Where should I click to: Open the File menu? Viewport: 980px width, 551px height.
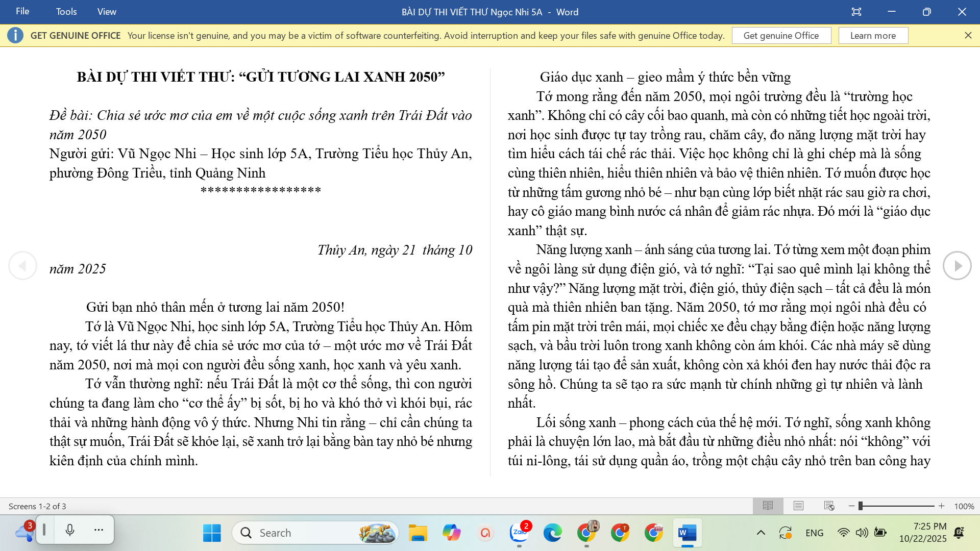22,11
